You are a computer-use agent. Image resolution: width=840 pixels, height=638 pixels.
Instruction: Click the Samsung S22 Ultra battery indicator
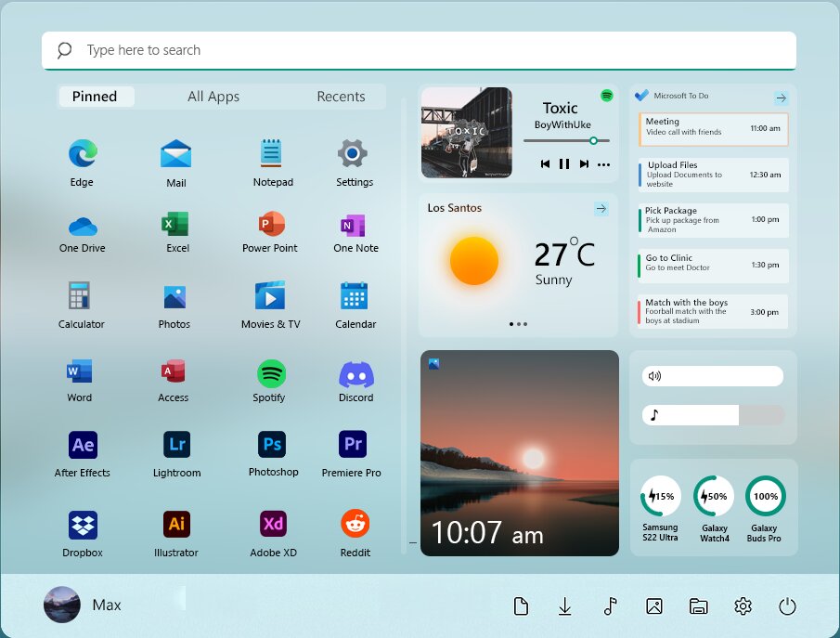coord(661,497)
